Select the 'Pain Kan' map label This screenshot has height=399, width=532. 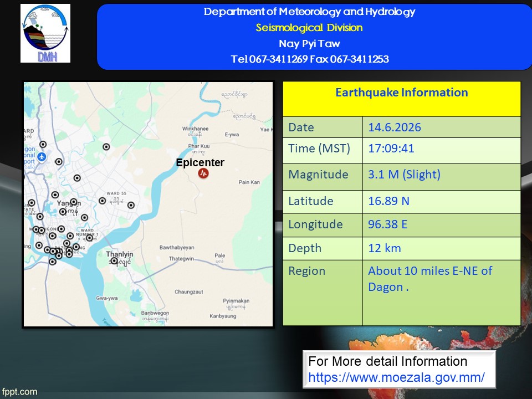(249, 182)
